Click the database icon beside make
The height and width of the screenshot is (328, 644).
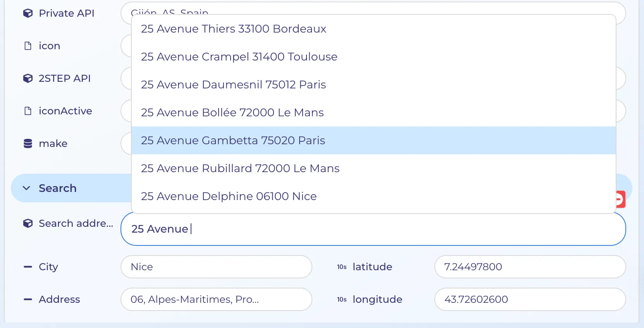pyautogui.click(x=28, y=143)
